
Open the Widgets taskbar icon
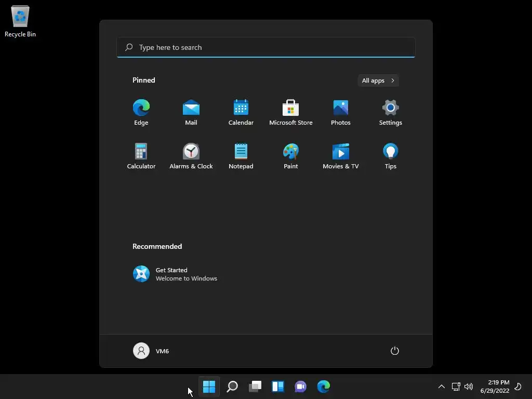coord(277,386)
